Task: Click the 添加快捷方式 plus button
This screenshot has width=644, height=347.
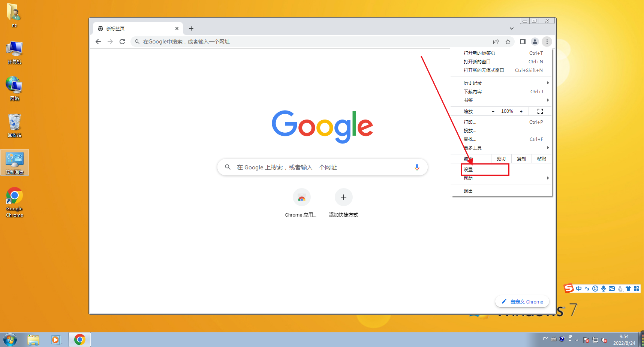Action: pyautogui.click(x=343, y=197)
